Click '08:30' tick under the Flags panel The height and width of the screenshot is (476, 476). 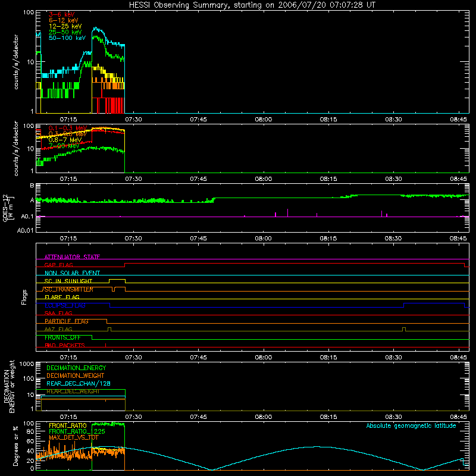tap(393, 358)
